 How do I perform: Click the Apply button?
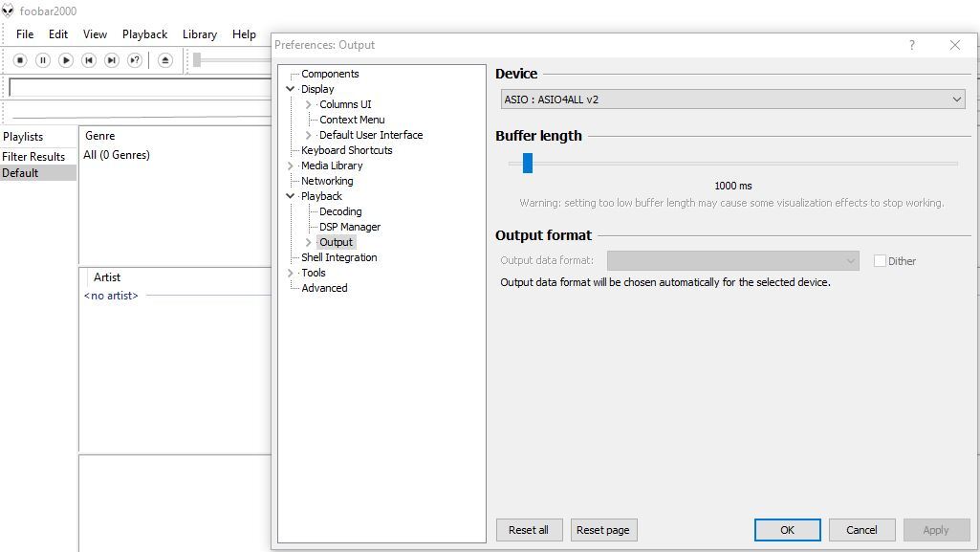[936, 530]
